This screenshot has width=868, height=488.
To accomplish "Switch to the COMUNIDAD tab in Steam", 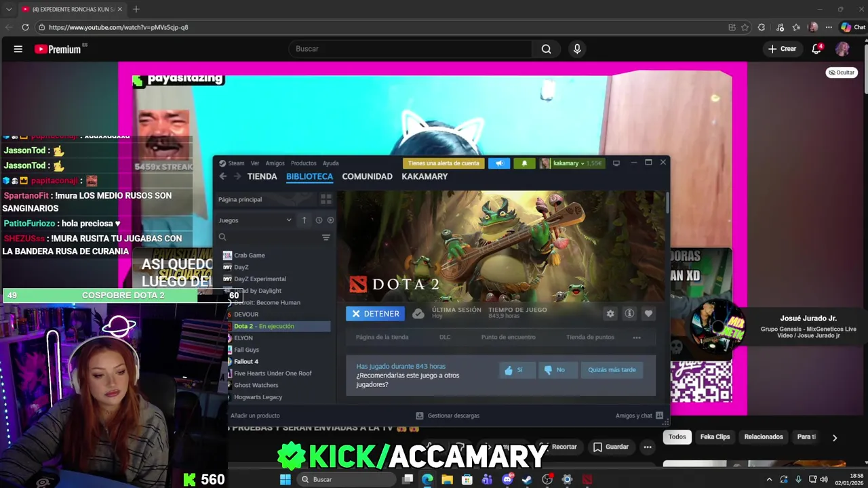I will 367,176.
